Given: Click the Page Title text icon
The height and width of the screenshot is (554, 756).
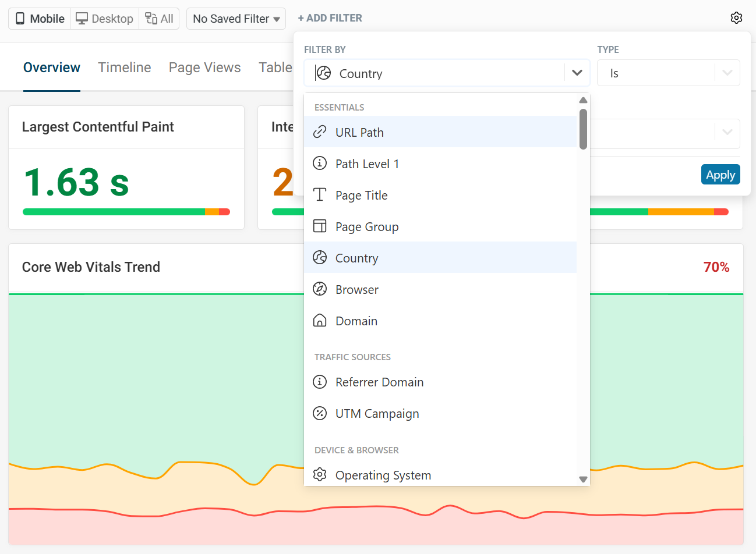Looking at the screenshot, I should [320, 195].
